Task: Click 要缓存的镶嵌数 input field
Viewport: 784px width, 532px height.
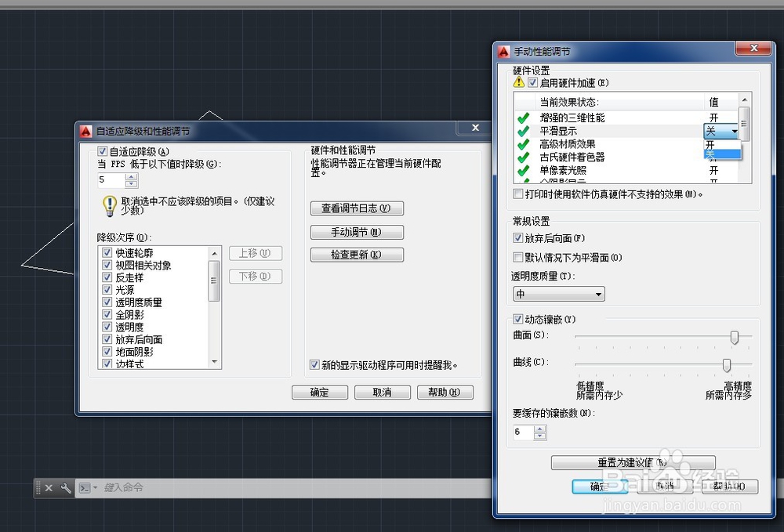Action: point(523,432)
